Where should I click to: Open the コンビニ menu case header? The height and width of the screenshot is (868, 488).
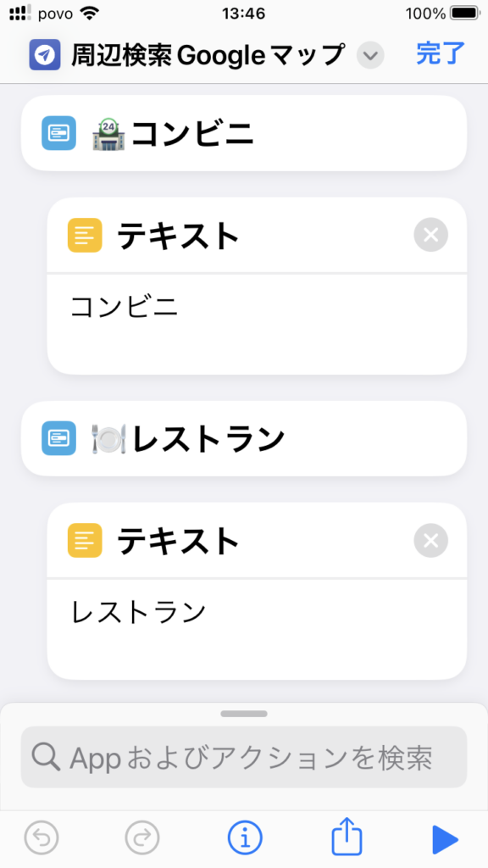[244, 133]
